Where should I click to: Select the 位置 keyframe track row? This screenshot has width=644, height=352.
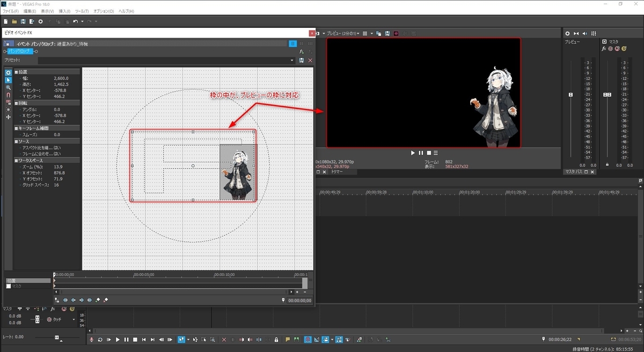click(30, 281)
